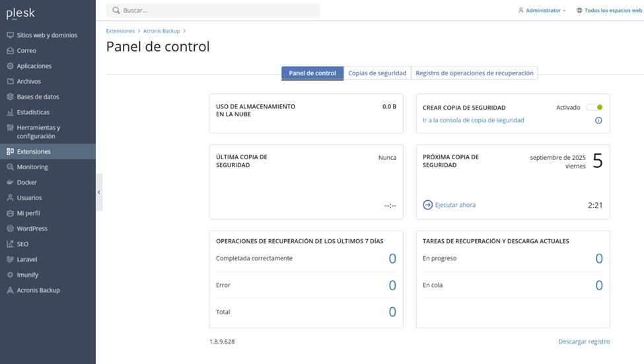Expand the Administrator account dropdown
The image size is (644, 364).
542,11
